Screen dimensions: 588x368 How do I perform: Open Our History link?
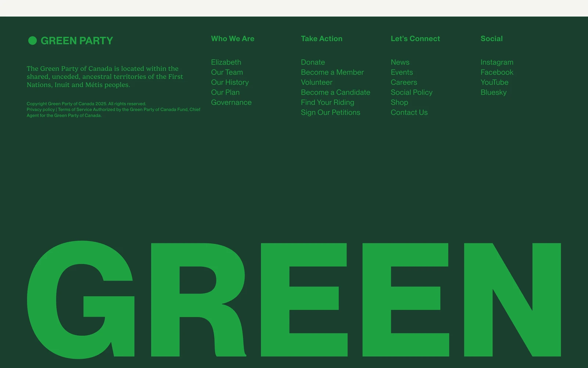(x=230, y=82)
